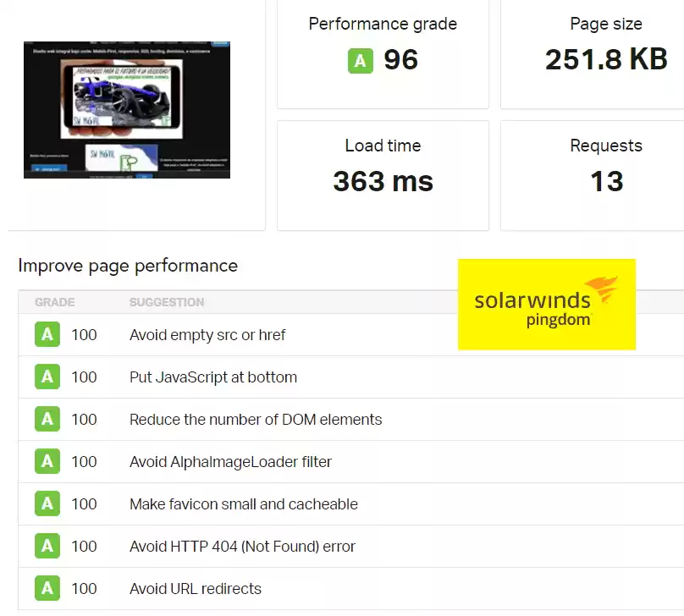Select the Load time 363 ms card
Screen dimensions: 684x616
coord(383,175)
